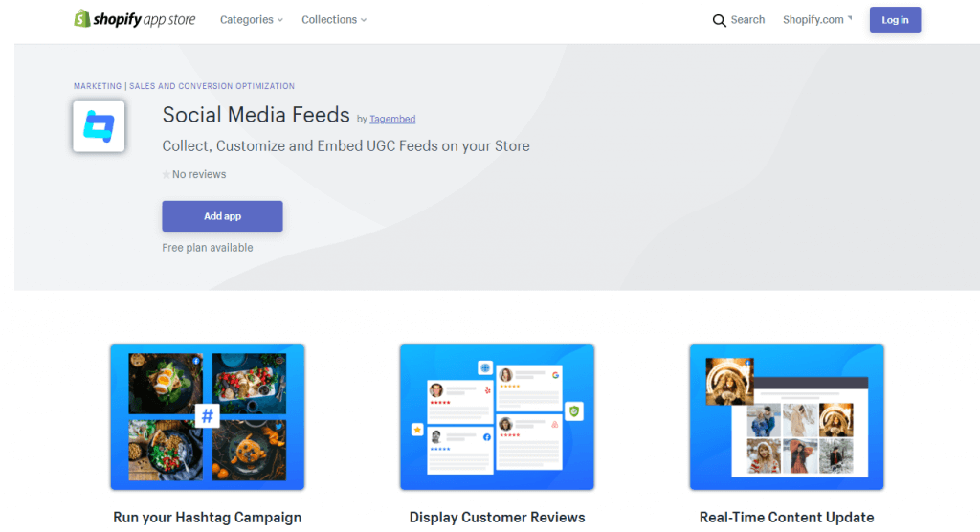Open the Tagembed developer link
This screenshot has height=532, width=980.
[392, 119]
